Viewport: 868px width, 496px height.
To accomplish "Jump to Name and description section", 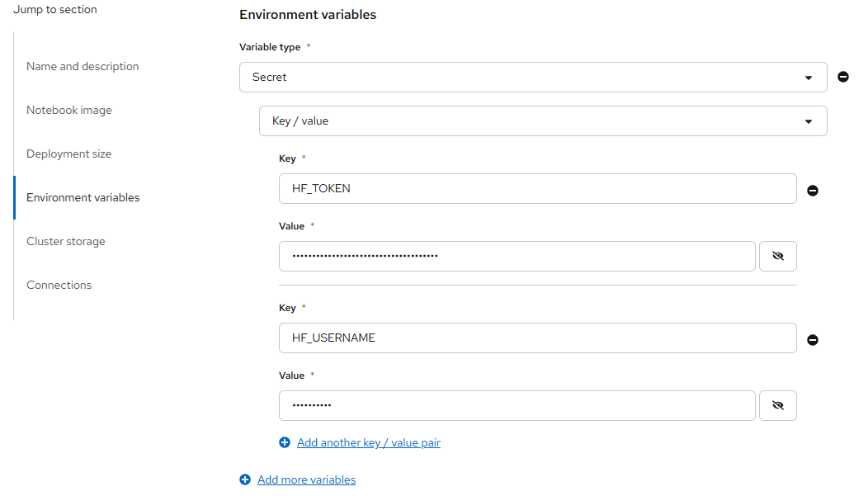I will [83, 66].
